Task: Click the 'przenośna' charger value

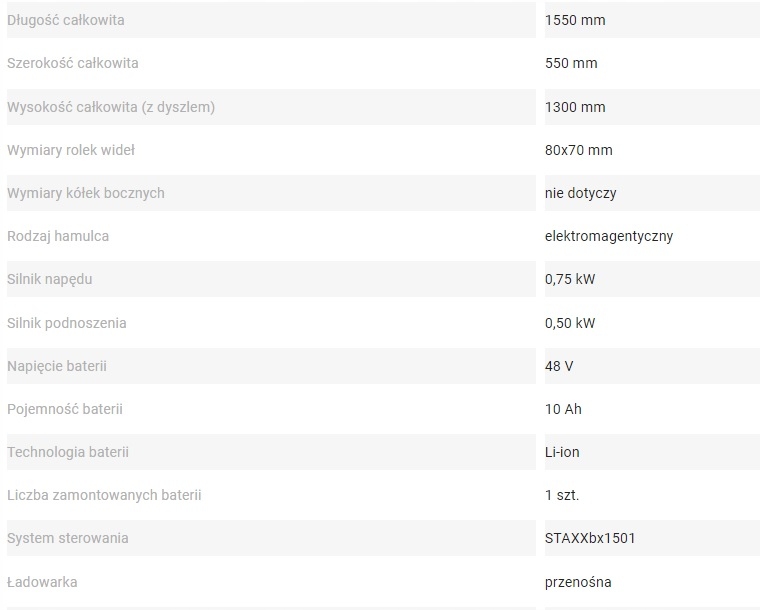Action: pos(578,582)
